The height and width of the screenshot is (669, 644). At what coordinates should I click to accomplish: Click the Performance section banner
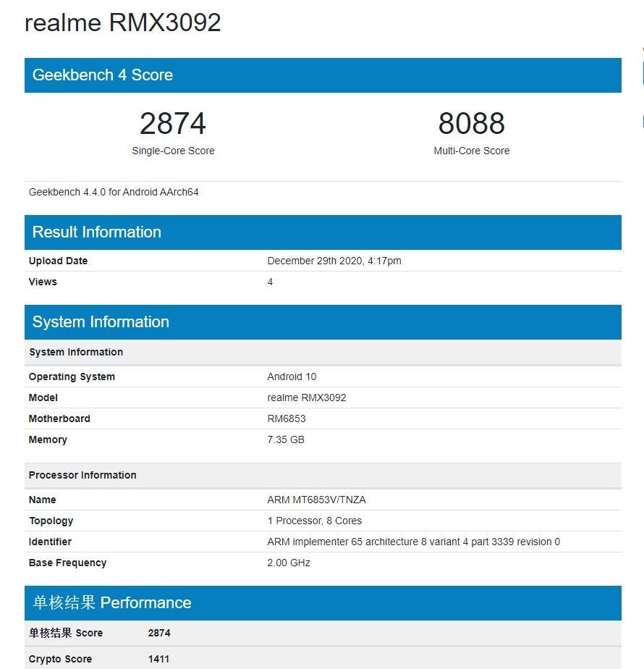click(x=108, y=602)
